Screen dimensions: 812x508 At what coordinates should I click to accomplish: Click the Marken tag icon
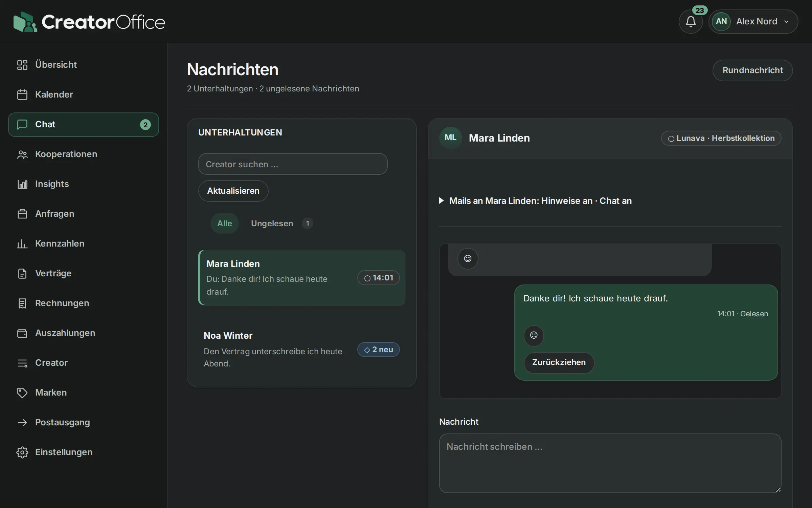click(22, 393)
